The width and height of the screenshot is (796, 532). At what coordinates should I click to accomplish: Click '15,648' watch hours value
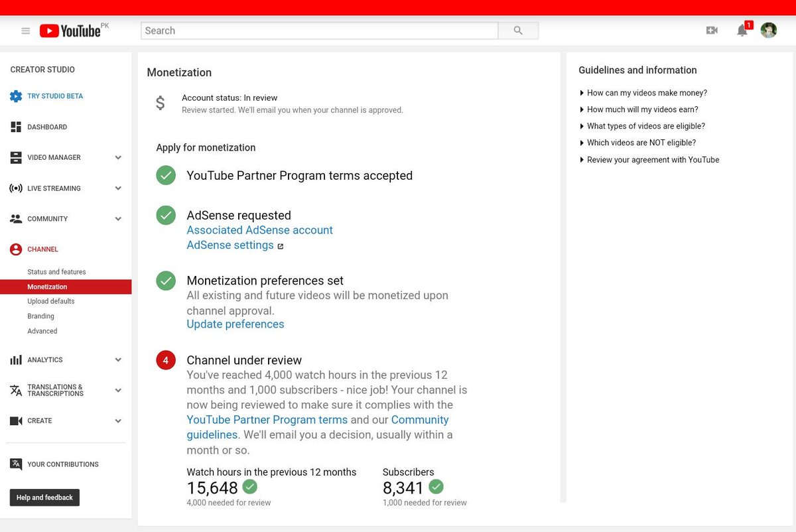[x=212, y=488]
